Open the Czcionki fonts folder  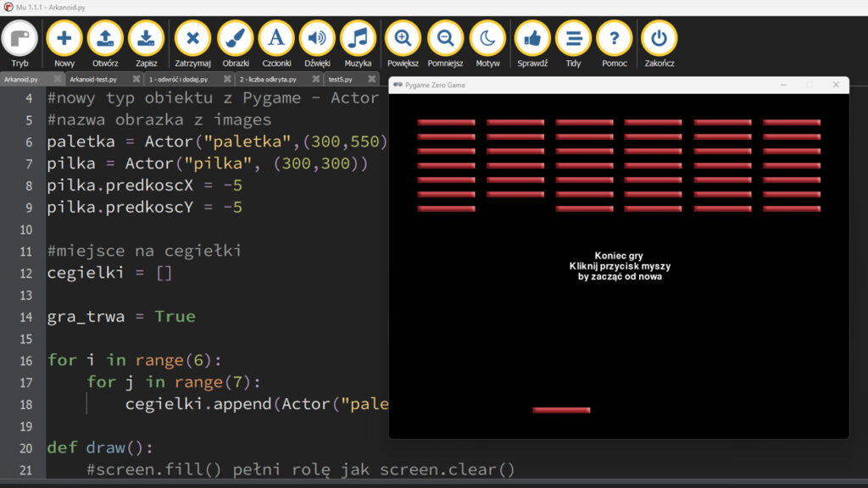coord(276,39)
